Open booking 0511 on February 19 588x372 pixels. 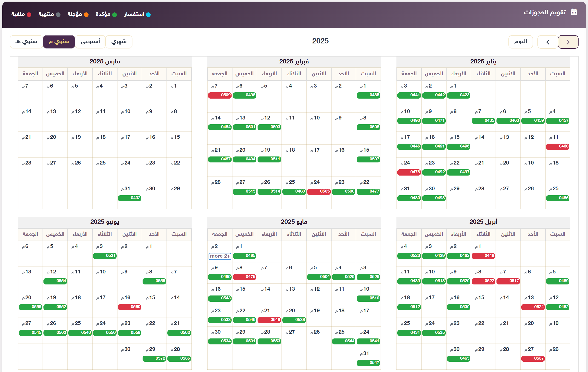tap(269, 159)
